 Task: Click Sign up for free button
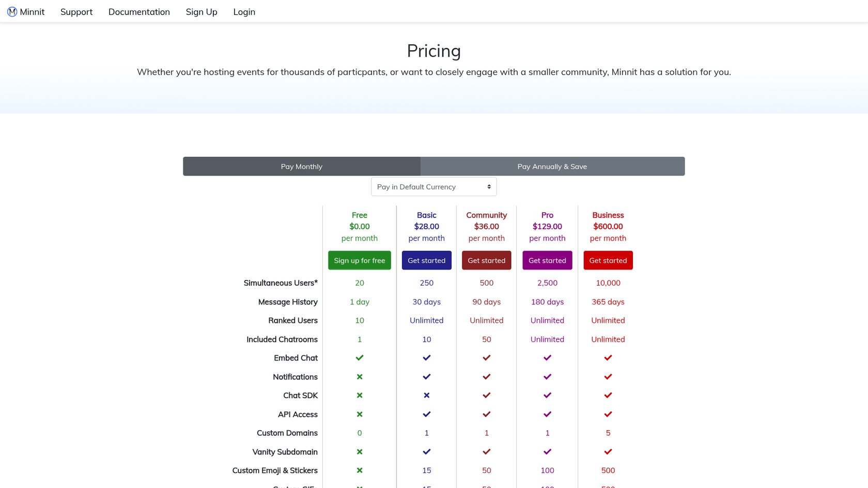click(360, 260)
